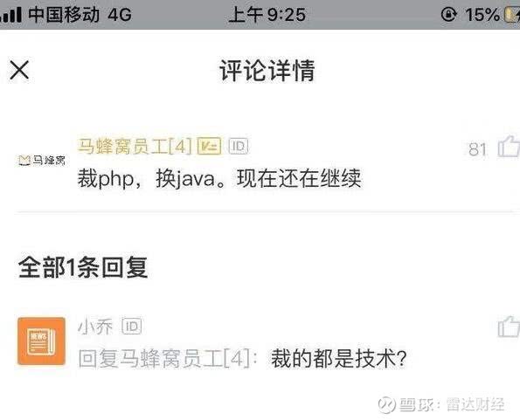Tap the 雪球 watermark logo
The height and width of the screenshot is (420, 520).
387,404
